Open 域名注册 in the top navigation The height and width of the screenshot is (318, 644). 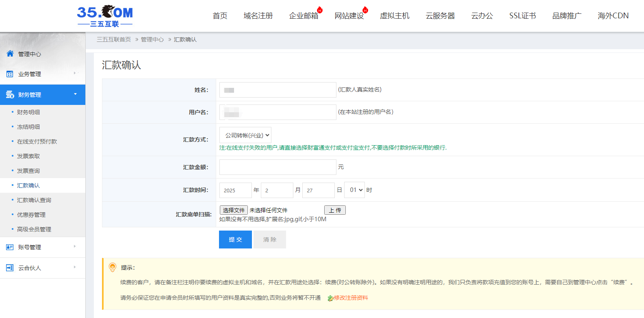[x=258, y=16]
